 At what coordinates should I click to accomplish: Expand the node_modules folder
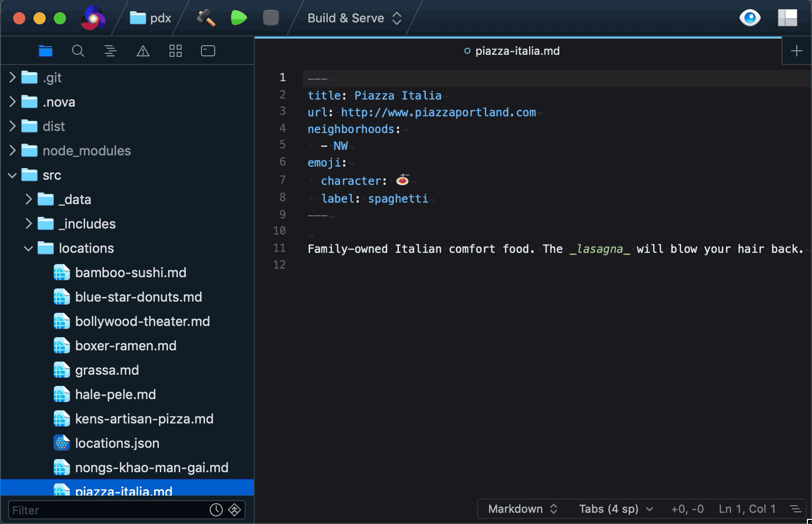13,150
